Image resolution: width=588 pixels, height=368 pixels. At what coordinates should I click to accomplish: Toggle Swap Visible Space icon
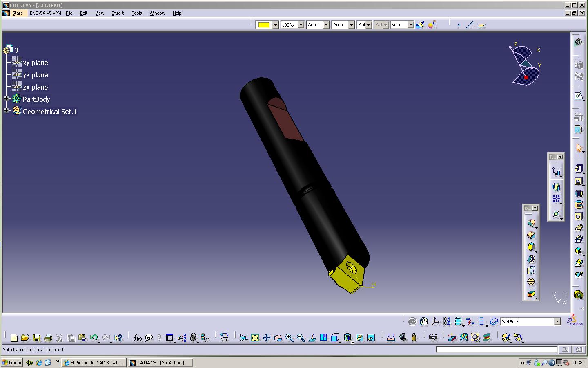[371, 338]
